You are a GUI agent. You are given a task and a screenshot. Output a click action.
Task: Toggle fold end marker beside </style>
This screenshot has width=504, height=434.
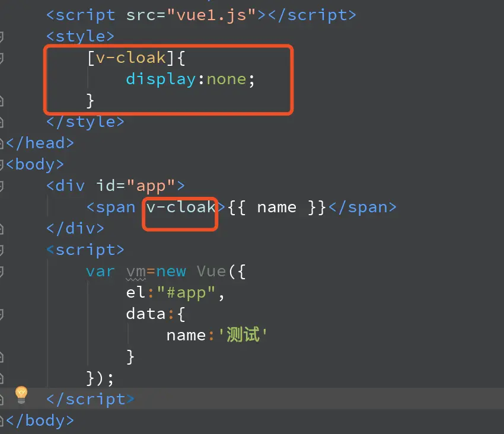coord(1,122)
